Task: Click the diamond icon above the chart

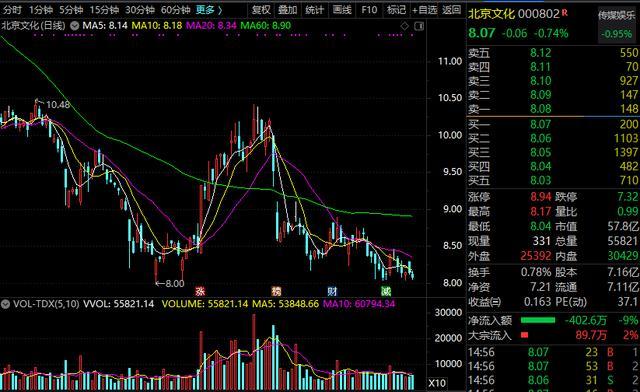Action: tap(404, 26)
